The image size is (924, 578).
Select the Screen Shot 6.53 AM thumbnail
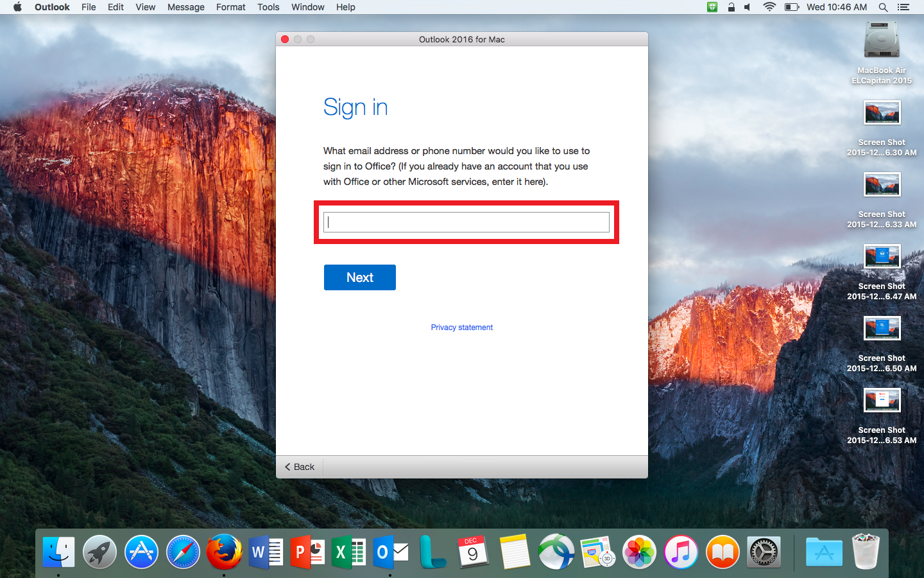click(x=882, y=401)
